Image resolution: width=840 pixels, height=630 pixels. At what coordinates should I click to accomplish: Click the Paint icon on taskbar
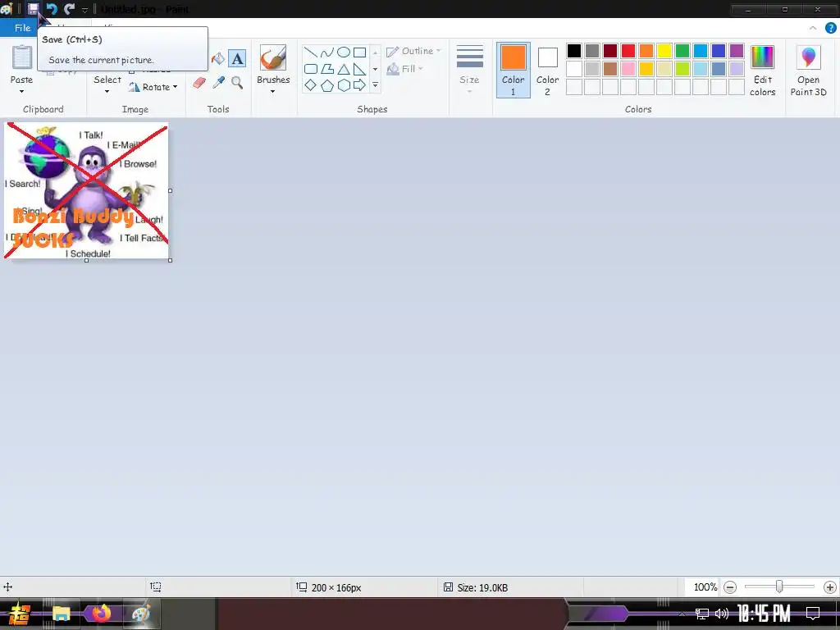141,614
